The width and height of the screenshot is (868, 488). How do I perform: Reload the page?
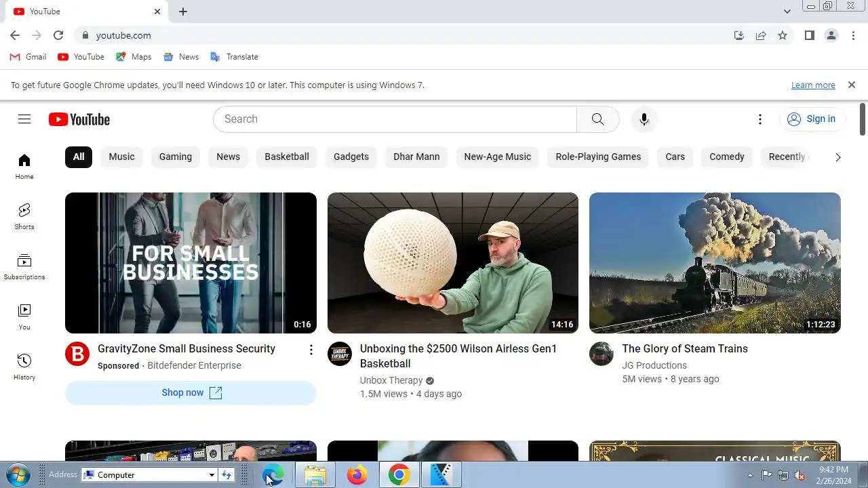click(x=58, y=35)
